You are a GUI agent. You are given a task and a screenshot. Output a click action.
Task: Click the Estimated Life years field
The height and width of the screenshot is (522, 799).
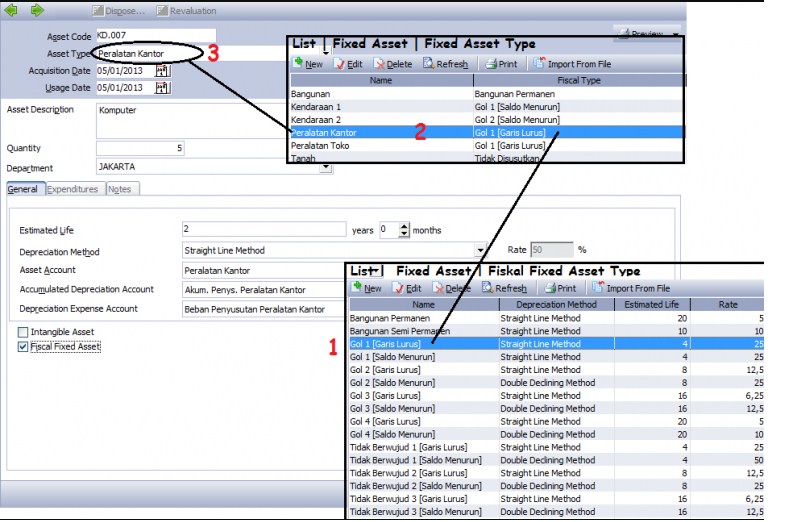(264, 230)
